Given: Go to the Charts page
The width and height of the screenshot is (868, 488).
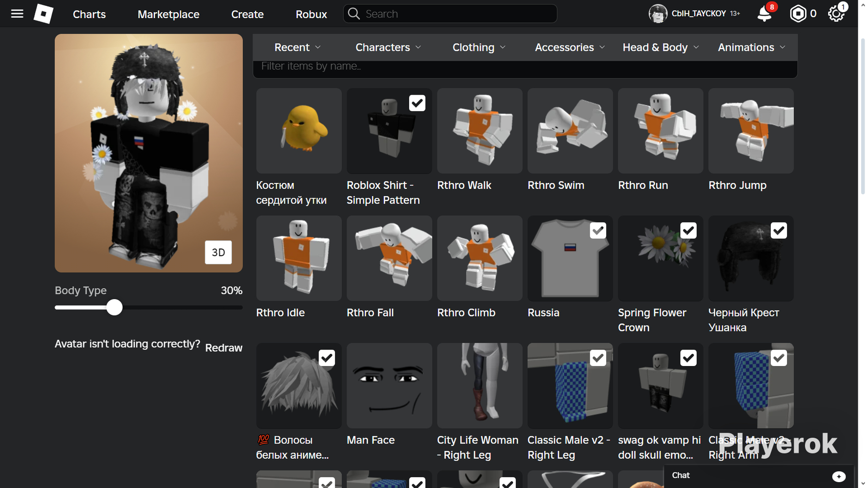Looking at the screenshot, I should click(89, 14).
